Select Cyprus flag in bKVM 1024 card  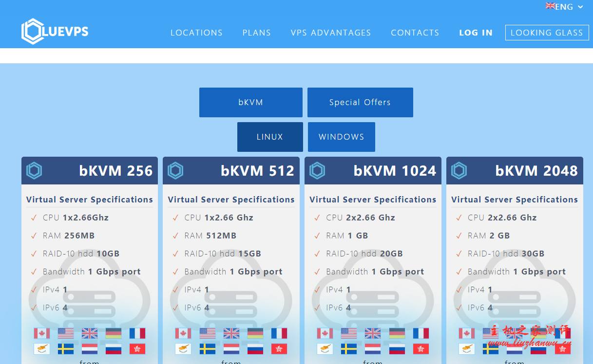click(x=325, y=349)
